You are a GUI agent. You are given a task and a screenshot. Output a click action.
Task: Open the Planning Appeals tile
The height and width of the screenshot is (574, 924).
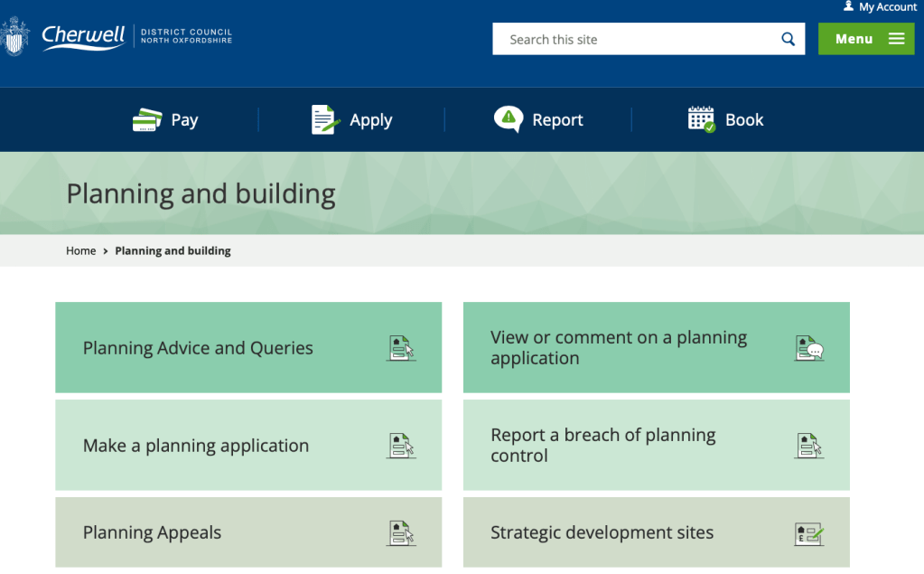(x=152, y=532)
